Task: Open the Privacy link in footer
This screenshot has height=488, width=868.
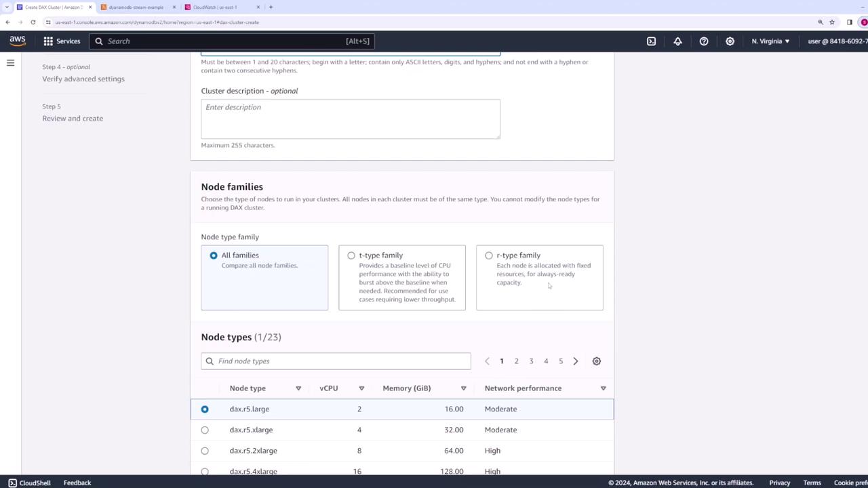Action: pos(780,483)
